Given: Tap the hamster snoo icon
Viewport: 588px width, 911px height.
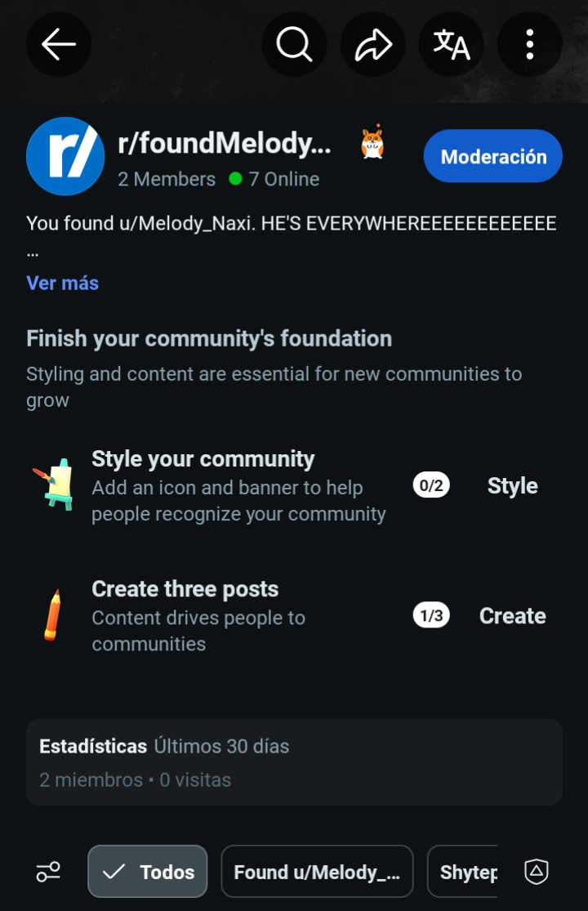Looking at the screenshot, I should tap(372, 142).
